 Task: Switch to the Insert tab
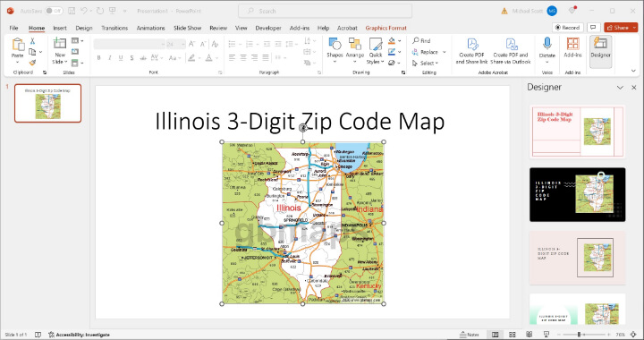pos(60,28)
